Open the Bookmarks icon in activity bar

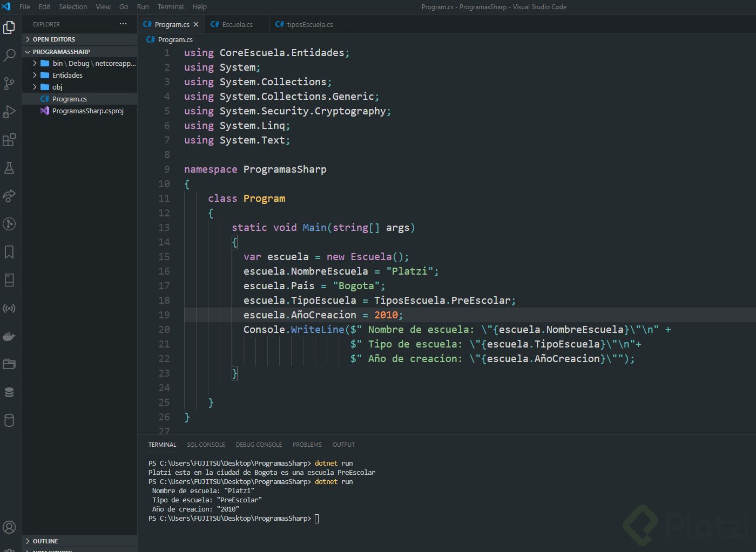click(x=9, y=252)
